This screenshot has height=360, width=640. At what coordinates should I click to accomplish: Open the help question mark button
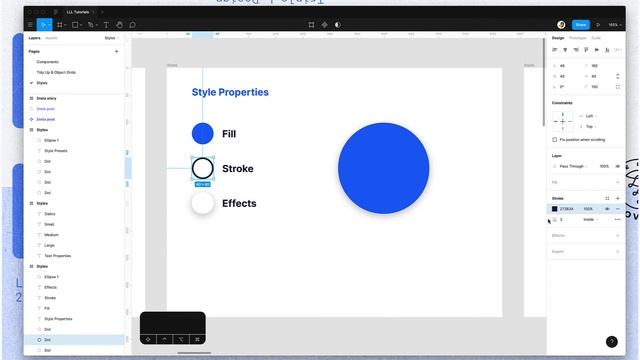tap(611, 342)
